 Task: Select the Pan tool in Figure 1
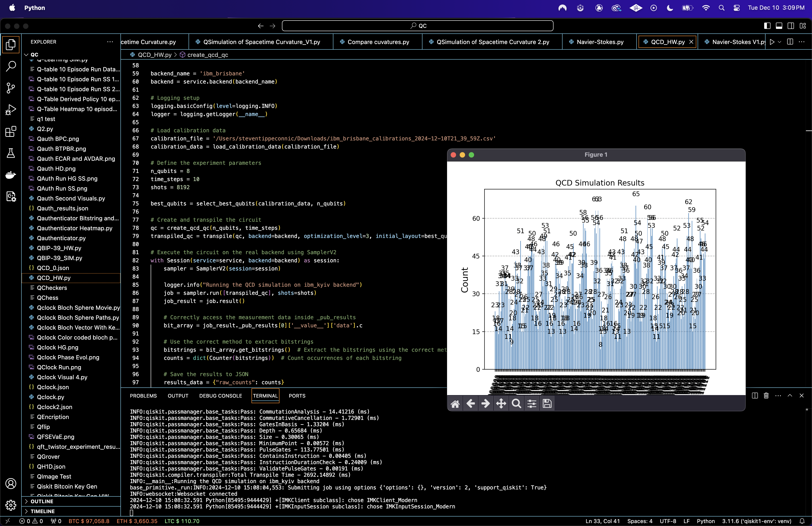tap(501, 404)
